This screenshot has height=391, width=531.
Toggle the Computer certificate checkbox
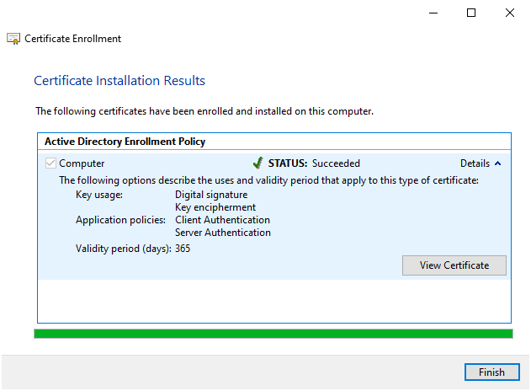click(50, 163)
